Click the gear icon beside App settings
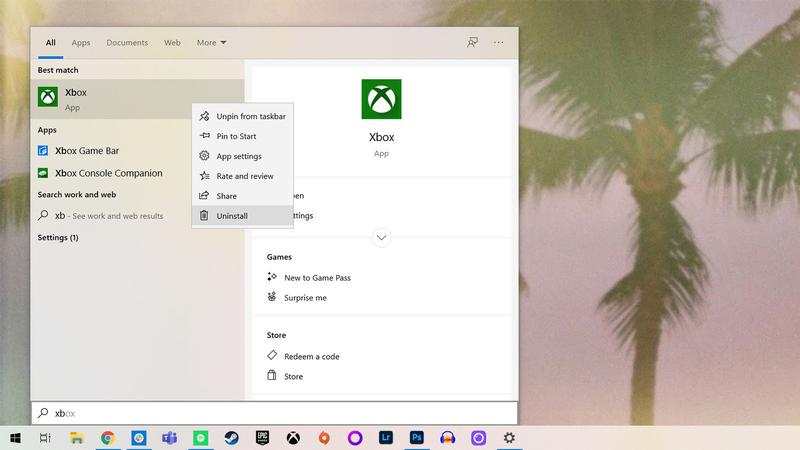Screen dimensions: 800x450 point(204,156)
